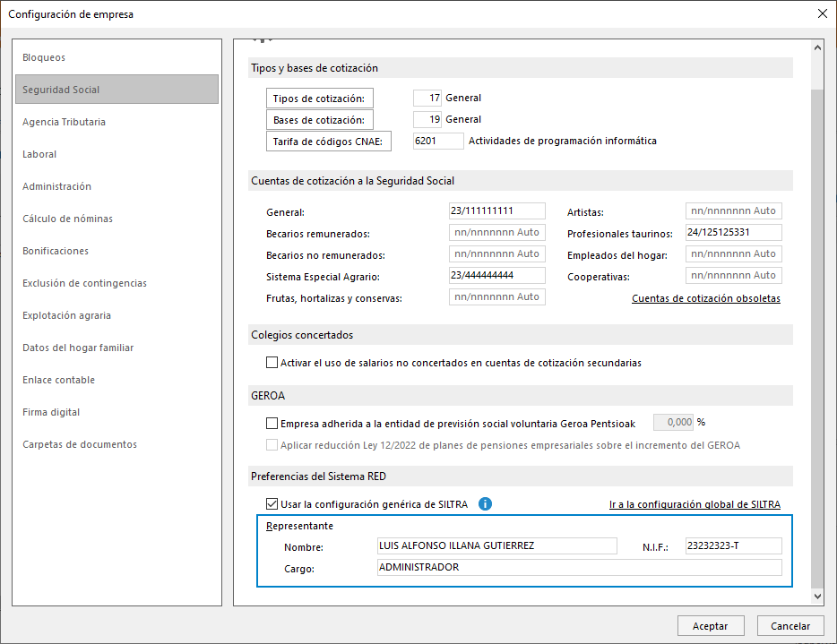This screenshot has width=837, height=644.
Task: Click the General cotización account field
Action: click(x=496, y=211)
